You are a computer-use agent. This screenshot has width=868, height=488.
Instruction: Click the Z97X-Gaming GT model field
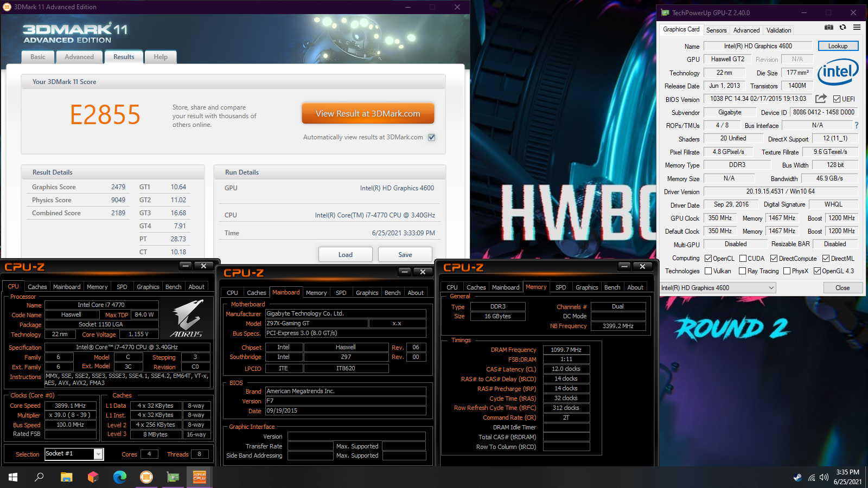pos(316,323)
